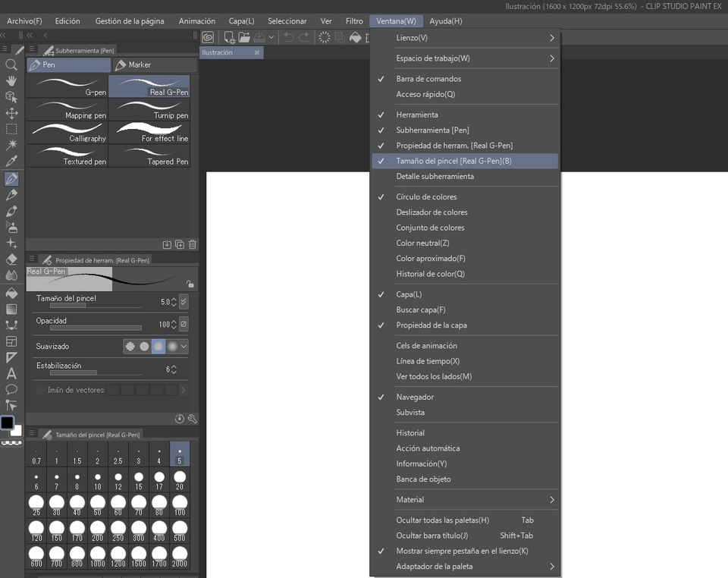This screenshot has height=578, width=728.
Task: Select the Zoom tool
Action: point(11,64)
